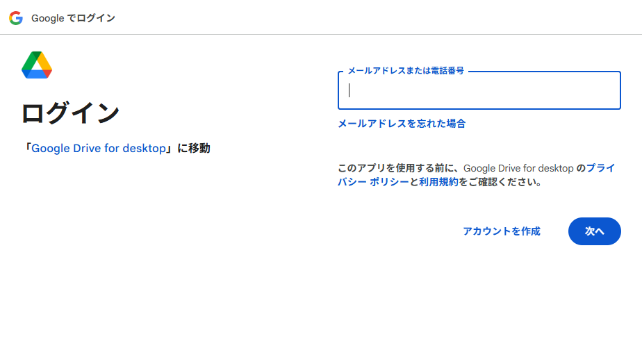Screen dimensions: 642x364
Task: Click the アカウントを作成 button
Action: pyautogui.click(x=502, y=231)
